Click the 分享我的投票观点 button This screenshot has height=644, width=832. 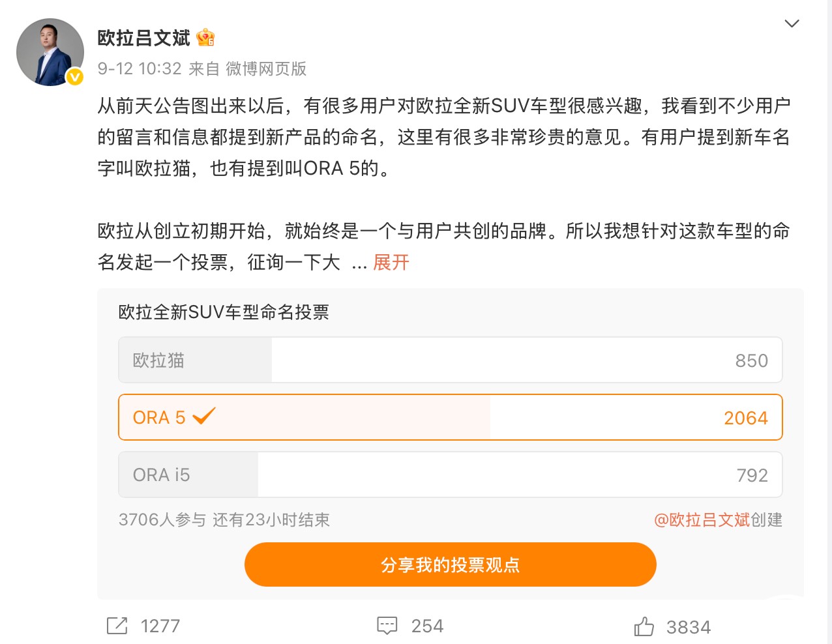[450, 564]
